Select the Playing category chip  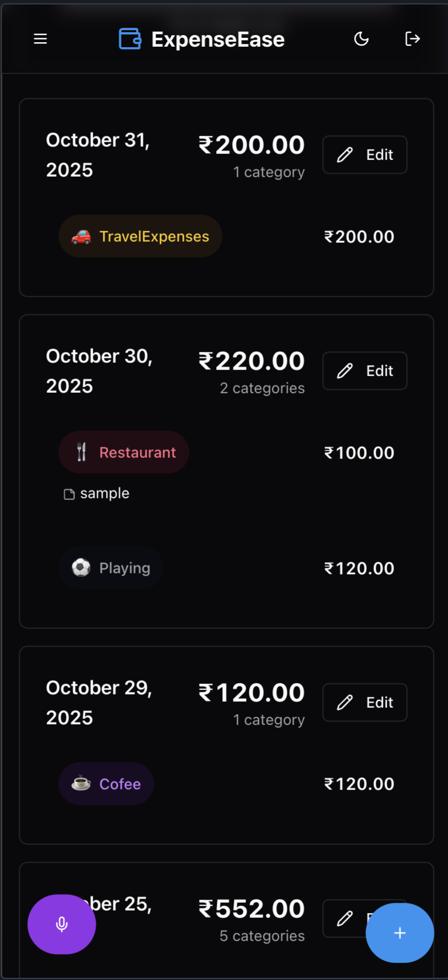tap(110, 567)
